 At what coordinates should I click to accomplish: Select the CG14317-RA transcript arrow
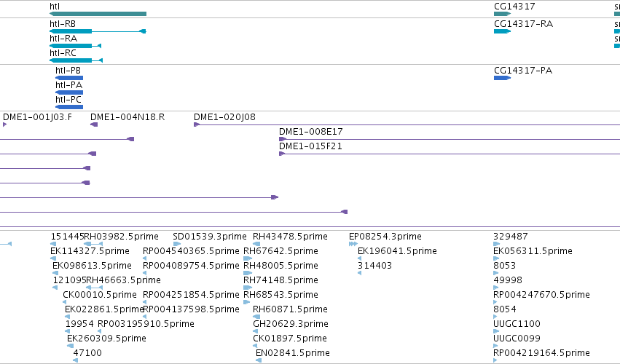pos(503,31)
